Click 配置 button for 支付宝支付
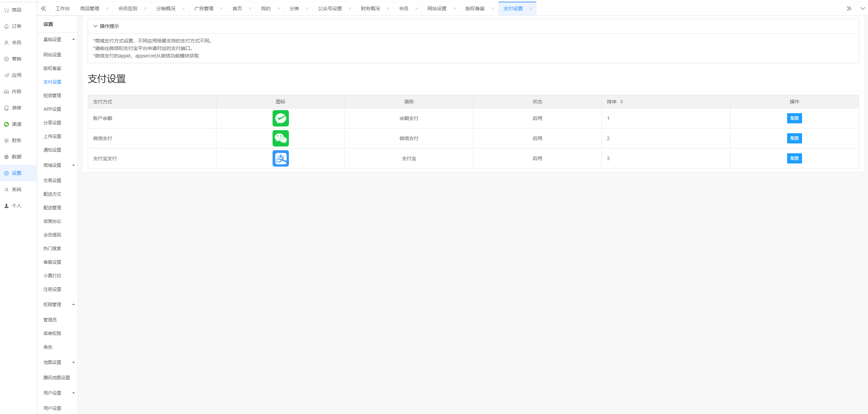Viewport: 868px width, 414px height. click(x=794, y=158)
